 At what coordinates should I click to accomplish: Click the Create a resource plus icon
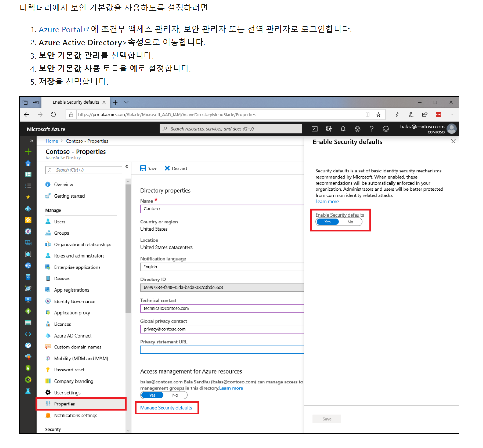point(28,151)
